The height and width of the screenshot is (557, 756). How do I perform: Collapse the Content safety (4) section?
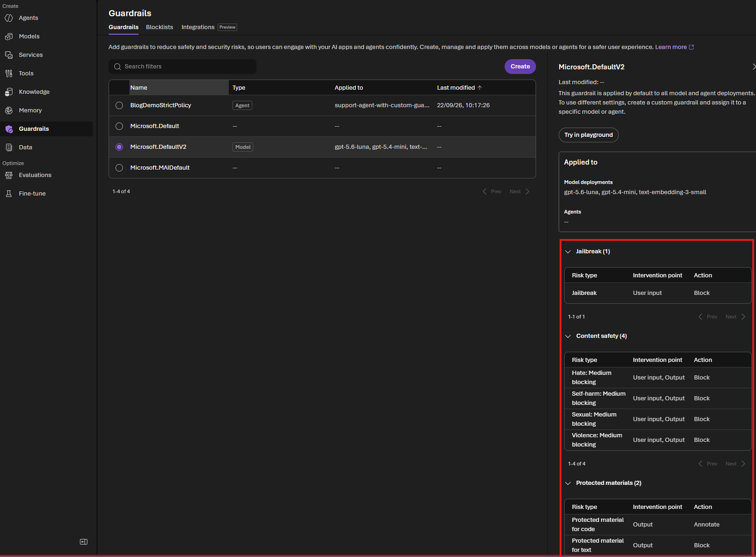pos(568,337)
